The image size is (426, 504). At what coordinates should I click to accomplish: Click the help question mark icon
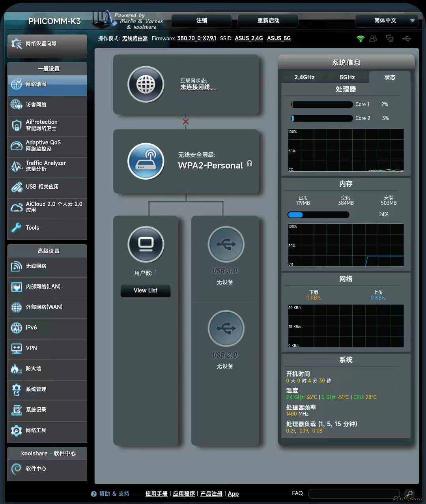point(93,494)
